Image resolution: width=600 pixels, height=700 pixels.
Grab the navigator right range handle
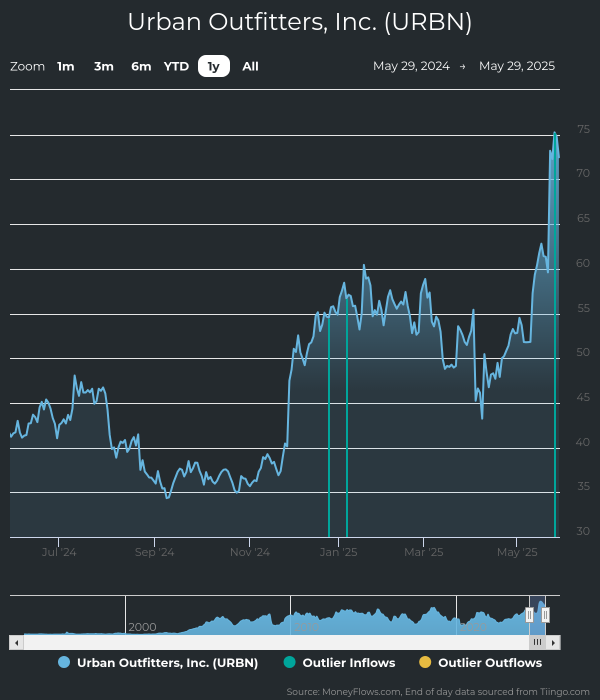click(x=545, y=614)
